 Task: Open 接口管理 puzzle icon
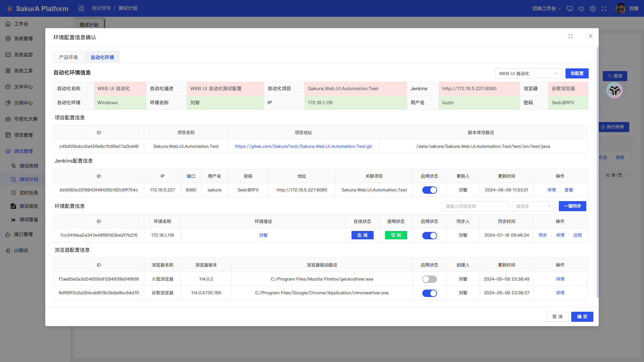point(8,234)
